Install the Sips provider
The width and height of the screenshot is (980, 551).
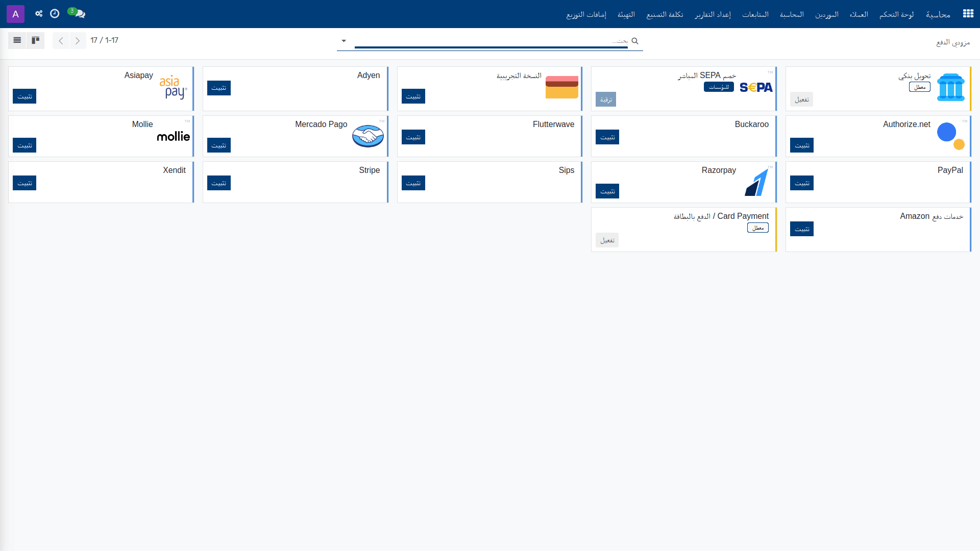coord(413,183)
